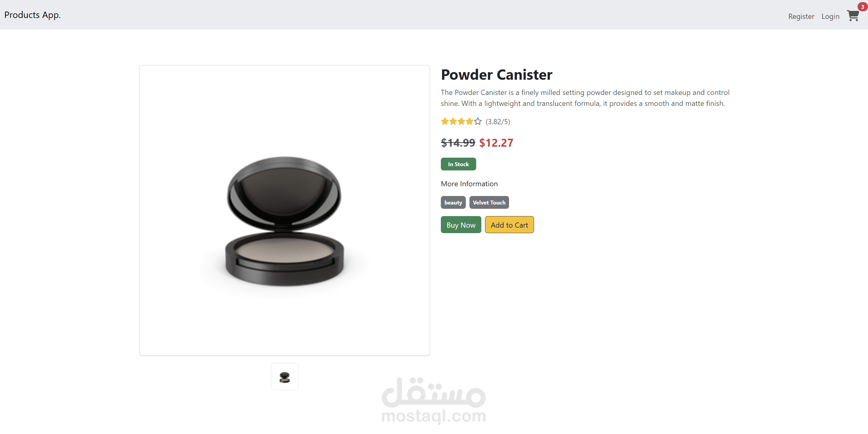This screenshot has height=434, width=868.
Task: Open the Login page
Action: pyautogui.click(x=830, y=16)
